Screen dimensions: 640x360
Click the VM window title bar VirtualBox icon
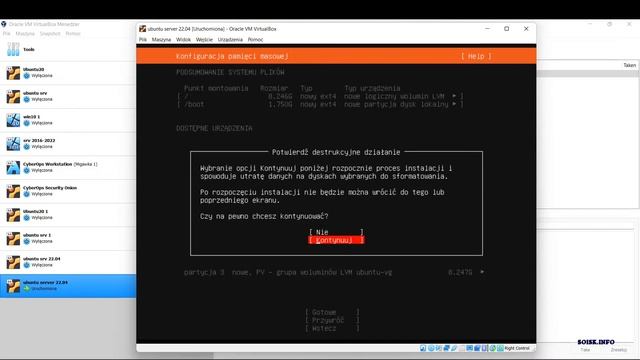[x=142, y=29]
